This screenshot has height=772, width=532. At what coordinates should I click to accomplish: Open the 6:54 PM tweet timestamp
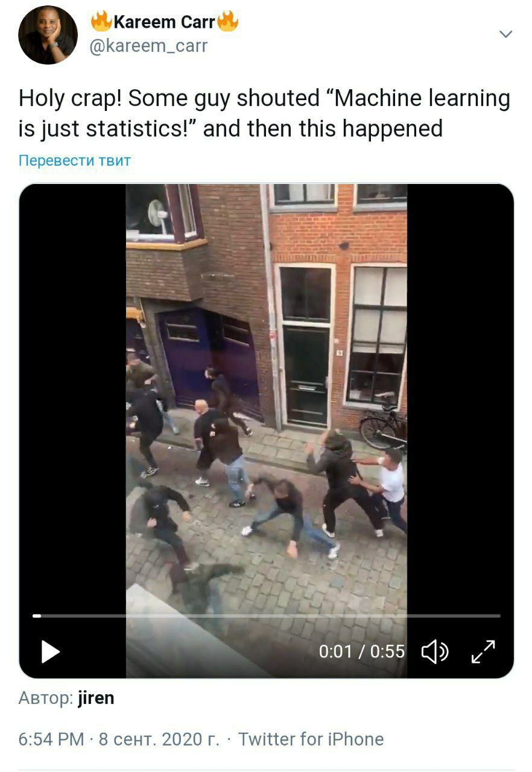click(x=51, y=739)
